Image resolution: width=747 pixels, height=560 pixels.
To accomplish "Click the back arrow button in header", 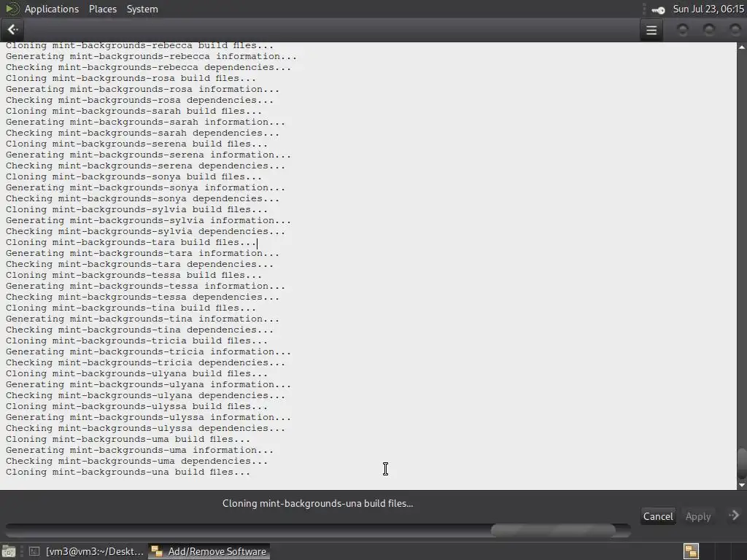I will pyautogui.click(x=13, y=30).
